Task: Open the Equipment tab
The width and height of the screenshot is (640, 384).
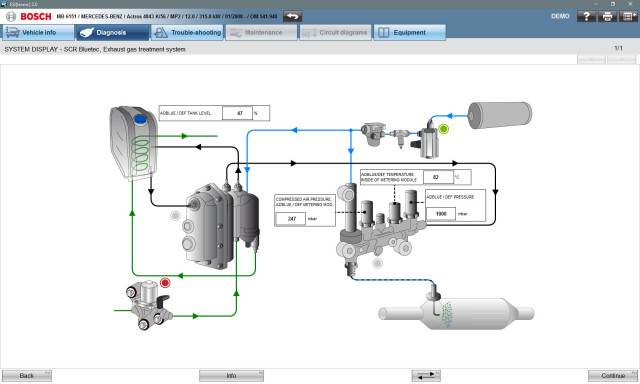Action: click(x=409, y=33)
